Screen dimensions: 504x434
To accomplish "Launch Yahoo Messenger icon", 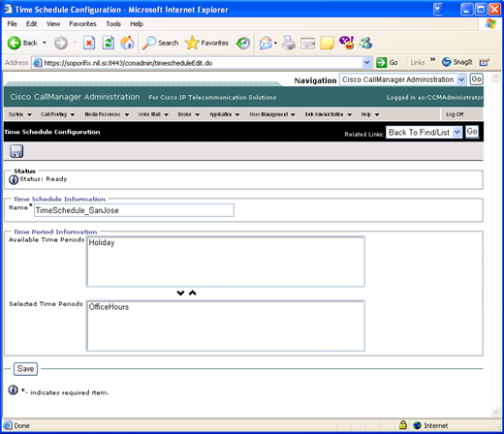I will [x=347, y=43].
